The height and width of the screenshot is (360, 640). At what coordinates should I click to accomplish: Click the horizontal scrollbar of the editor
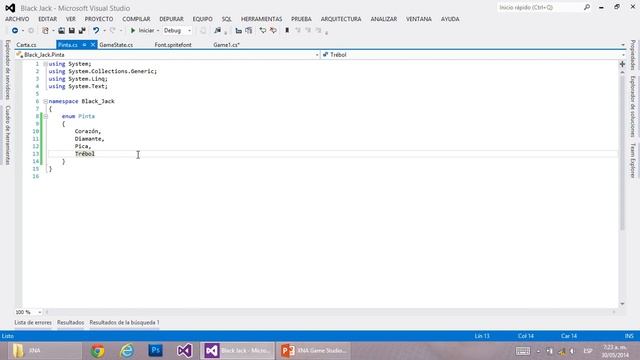(x=330, y=312)
